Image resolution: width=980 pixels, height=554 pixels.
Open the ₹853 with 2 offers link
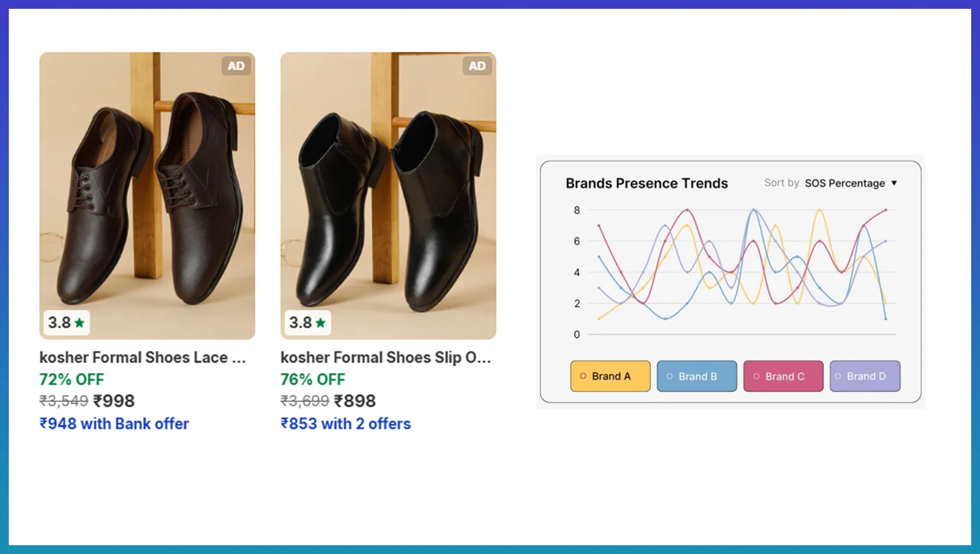346,424
